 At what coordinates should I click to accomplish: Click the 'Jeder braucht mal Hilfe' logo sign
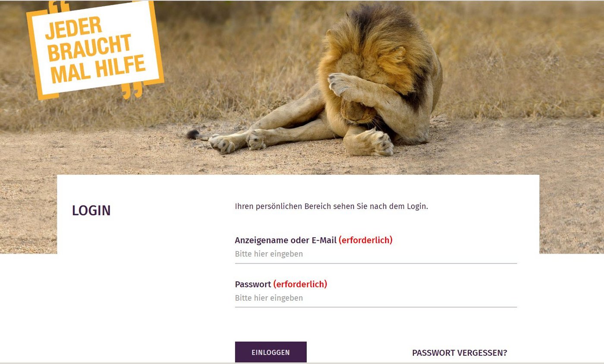tap(95, 50)
